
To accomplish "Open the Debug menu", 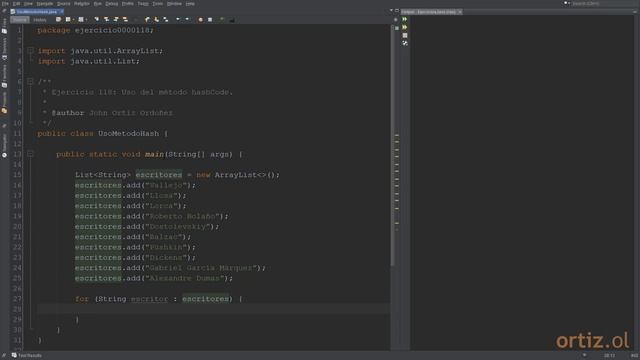I will pyautogui.click(x=111, y=4).
